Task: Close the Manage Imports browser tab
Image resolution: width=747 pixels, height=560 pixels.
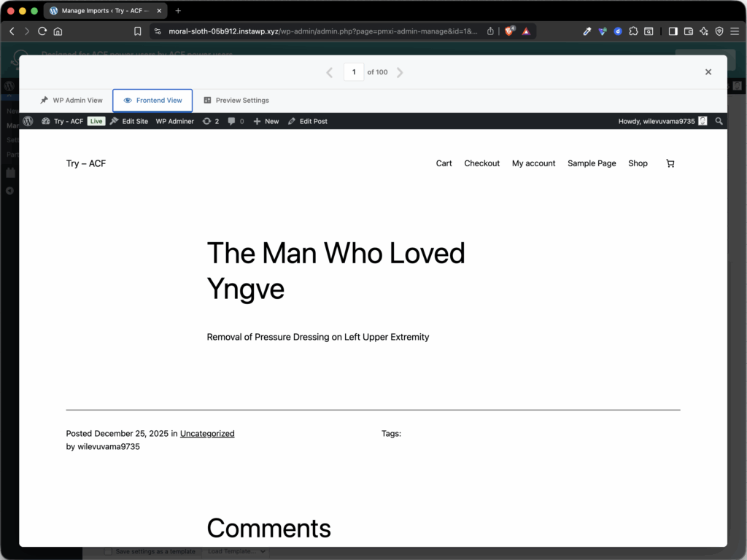Action: tap(159, 10)
